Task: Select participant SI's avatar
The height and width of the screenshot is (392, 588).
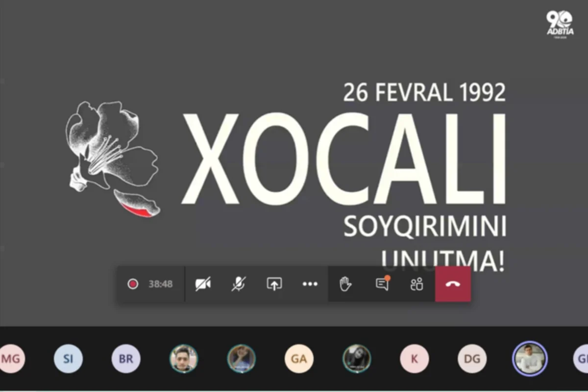Action: (x=68, y=359)
